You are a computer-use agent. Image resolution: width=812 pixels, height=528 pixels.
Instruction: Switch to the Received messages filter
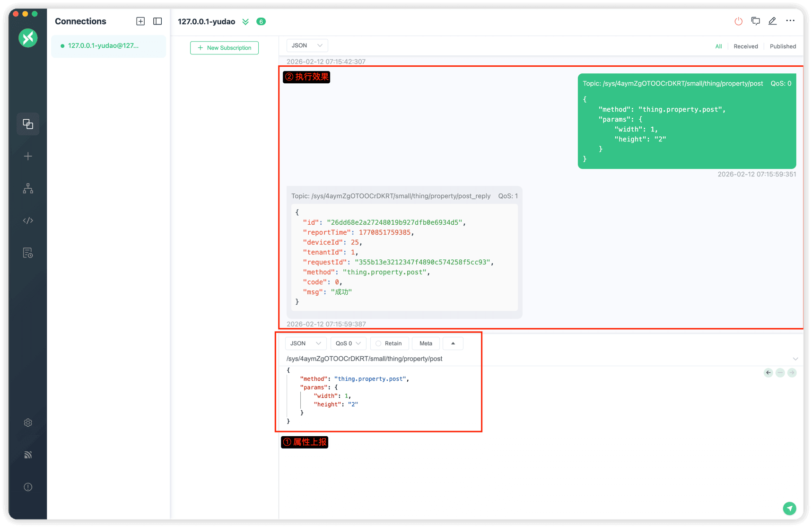pos(745,46)
